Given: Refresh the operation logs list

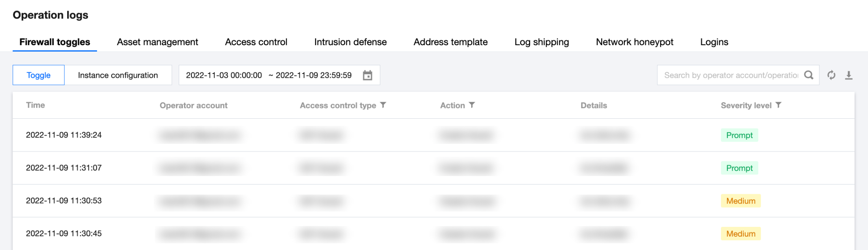Looking at the screenshot, I should coord(831,75).
